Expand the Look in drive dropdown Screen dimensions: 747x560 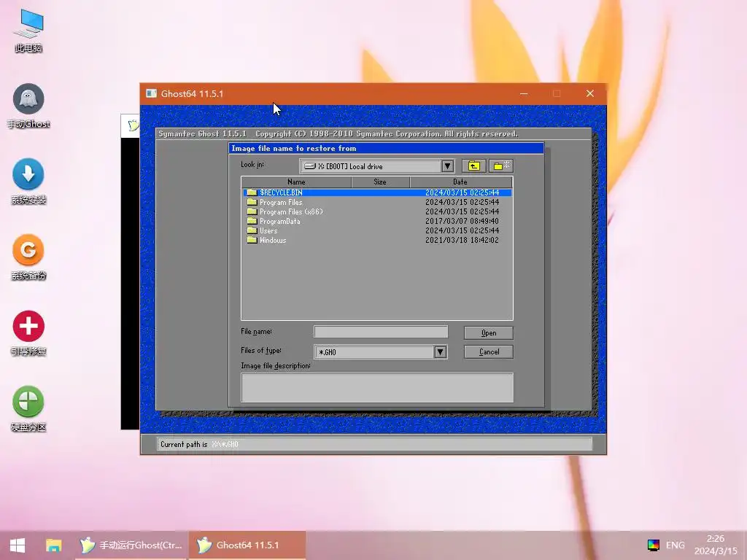(447, 166)
